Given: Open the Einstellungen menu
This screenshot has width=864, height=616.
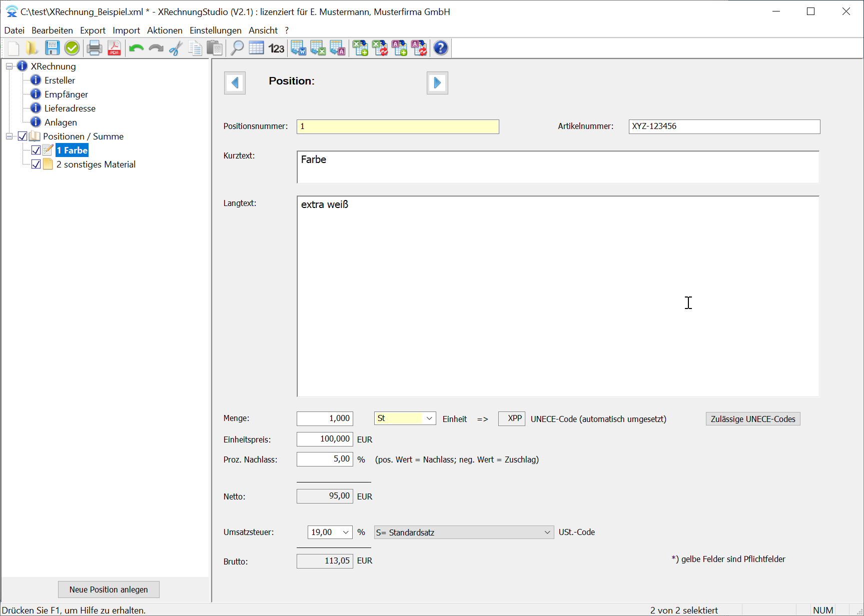Looking at the screenshot, I should coord(216,30).
